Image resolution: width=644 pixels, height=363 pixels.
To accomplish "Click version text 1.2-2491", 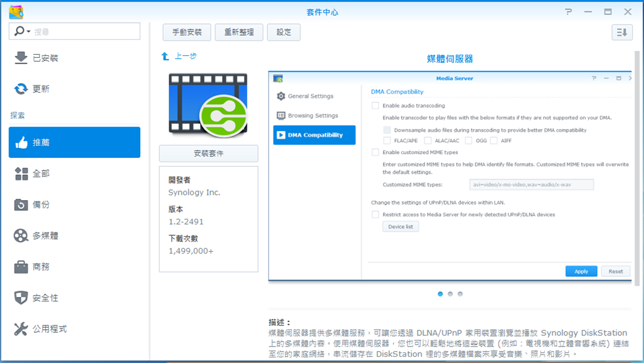I will click(x=186, y=221).
